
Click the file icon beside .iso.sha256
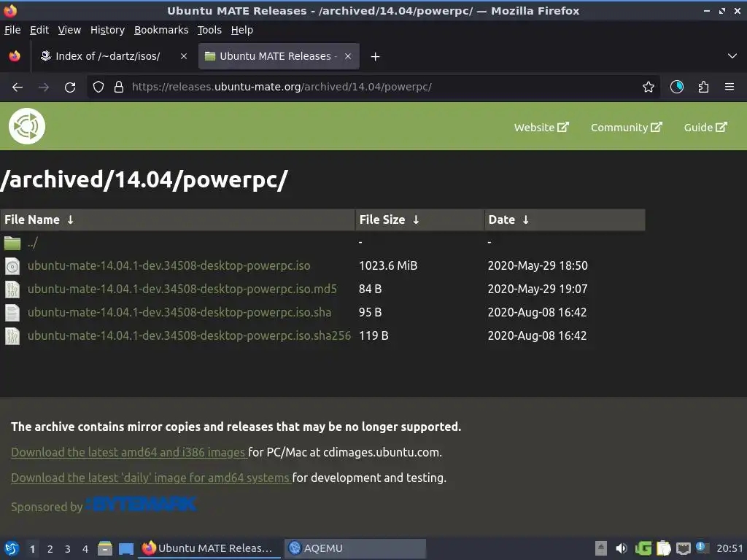tap(12, 335)
